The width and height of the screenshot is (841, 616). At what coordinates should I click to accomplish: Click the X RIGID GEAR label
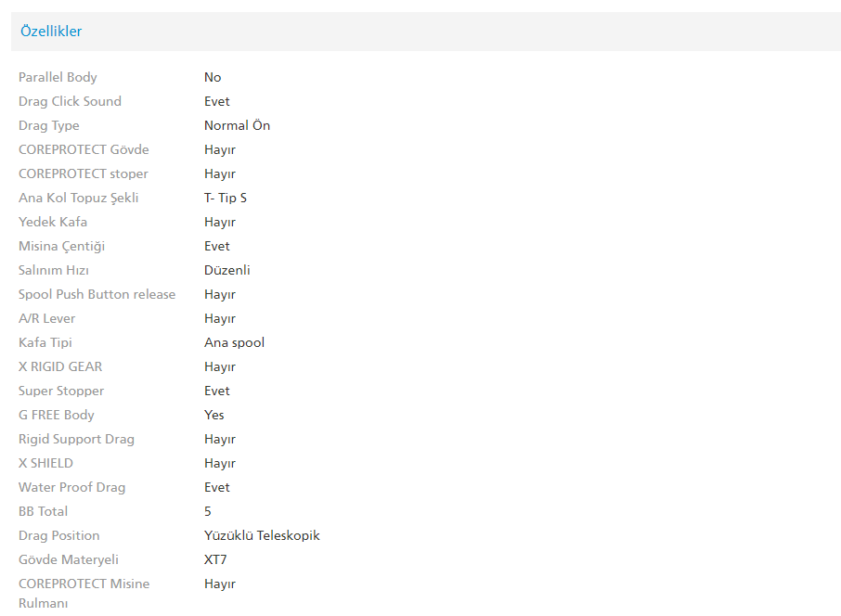pos(60,366)
